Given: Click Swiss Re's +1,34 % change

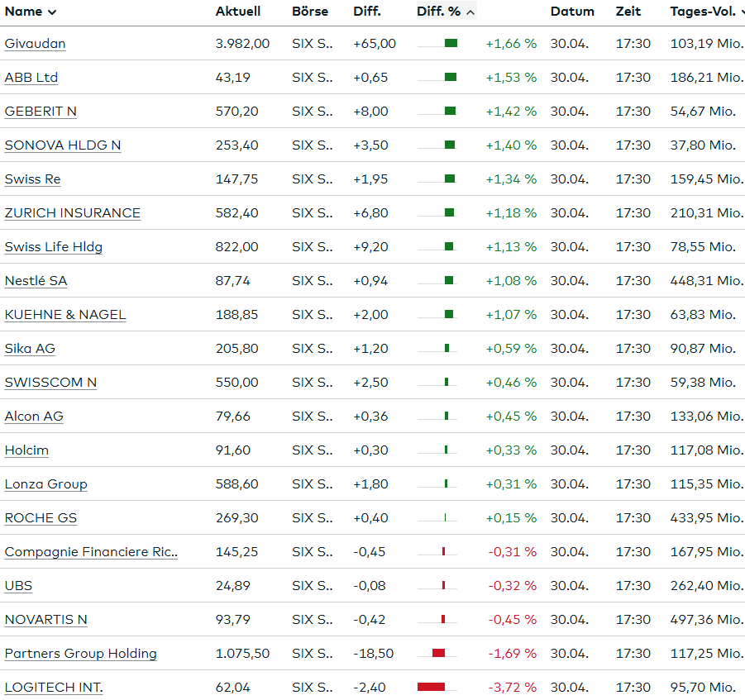Looking at the screenshot, I should coord(511,179).
